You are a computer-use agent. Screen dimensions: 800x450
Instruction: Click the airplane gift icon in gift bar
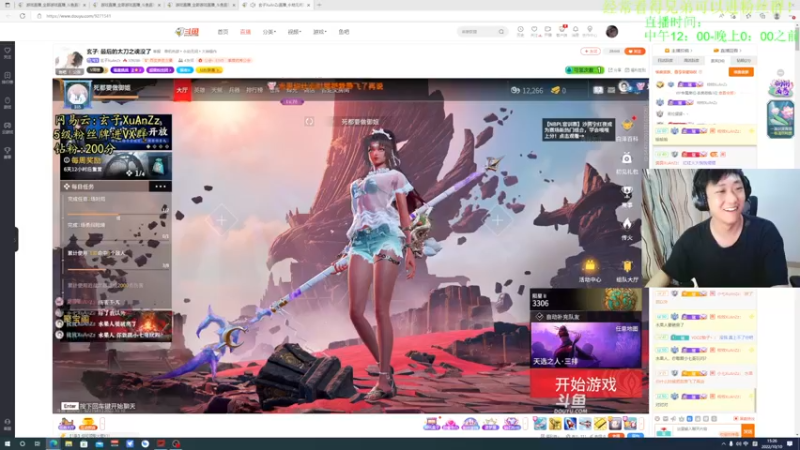pos(585,423)
